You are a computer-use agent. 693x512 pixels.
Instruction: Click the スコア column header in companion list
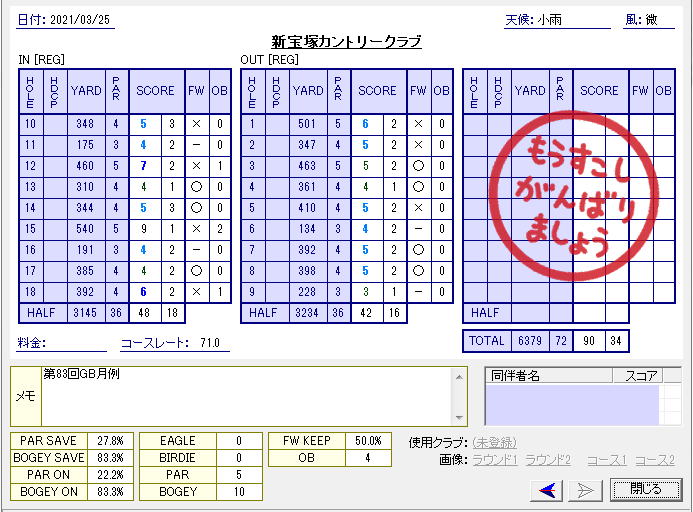(x=641, y=376)
